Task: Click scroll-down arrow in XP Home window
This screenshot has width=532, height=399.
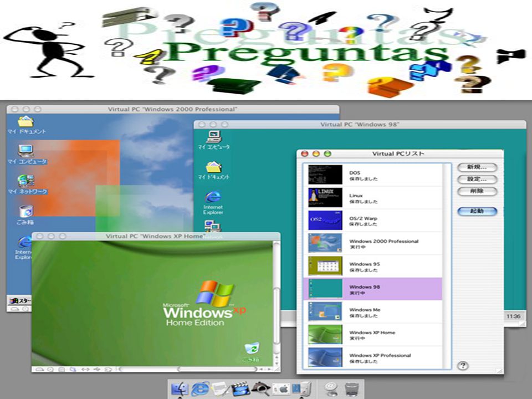Action: pyautogui.click(x=277, y=364)
